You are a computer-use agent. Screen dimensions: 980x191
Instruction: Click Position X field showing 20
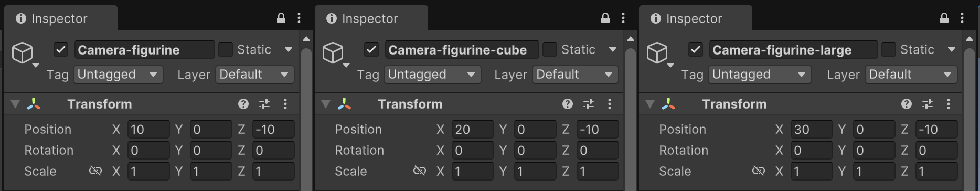pos(473,129)
